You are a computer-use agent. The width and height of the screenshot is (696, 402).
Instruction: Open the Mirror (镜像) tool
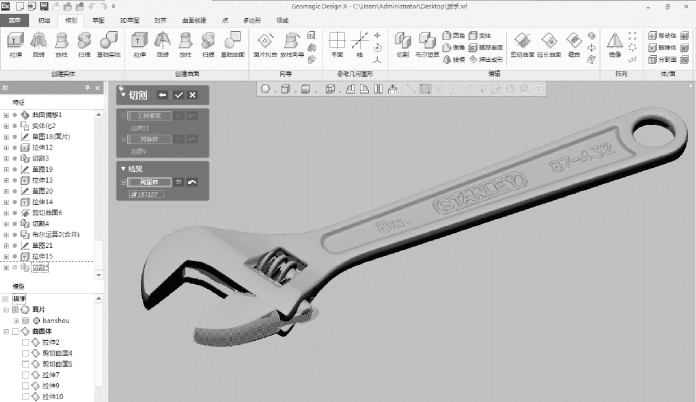[x=615, y=44]
